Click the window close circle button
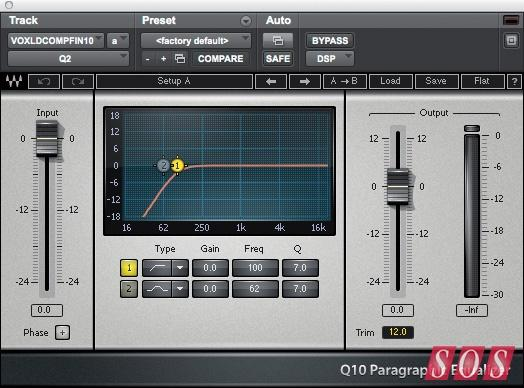This screenshot has height=388, width=524. click(9, 5)
